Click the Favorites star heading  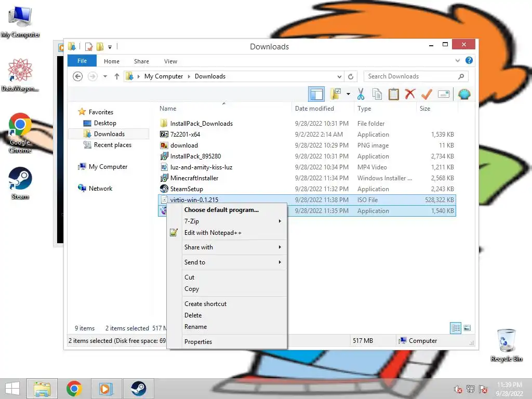click(96, 112)
